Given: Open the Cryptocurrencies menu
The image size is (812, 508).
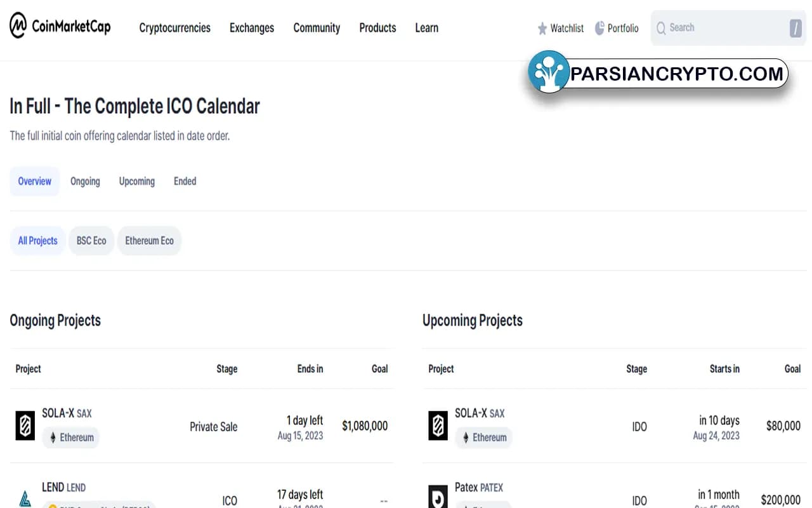Looking at the screenshot, I should tap(175, 28).
